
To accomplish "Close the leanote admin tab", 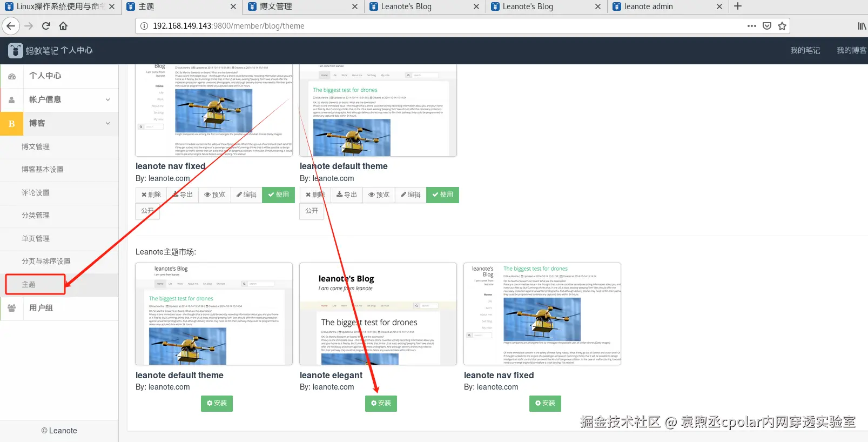I will click(x=719, y=6).
